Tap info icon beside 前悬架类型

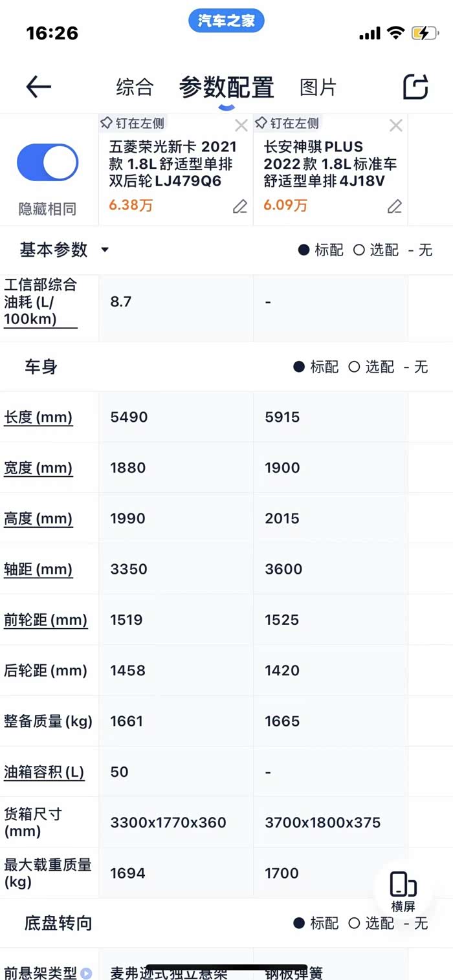(x=86, y=973)
